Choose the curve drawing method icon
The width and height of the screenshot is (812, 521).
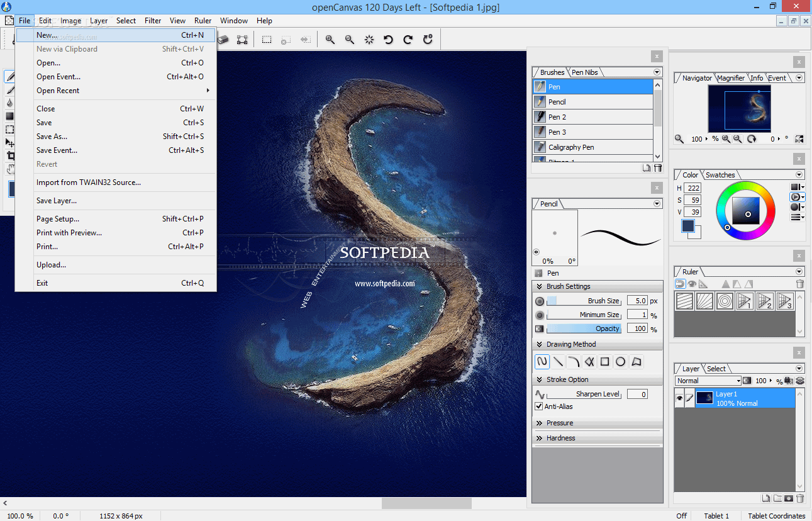574,362
